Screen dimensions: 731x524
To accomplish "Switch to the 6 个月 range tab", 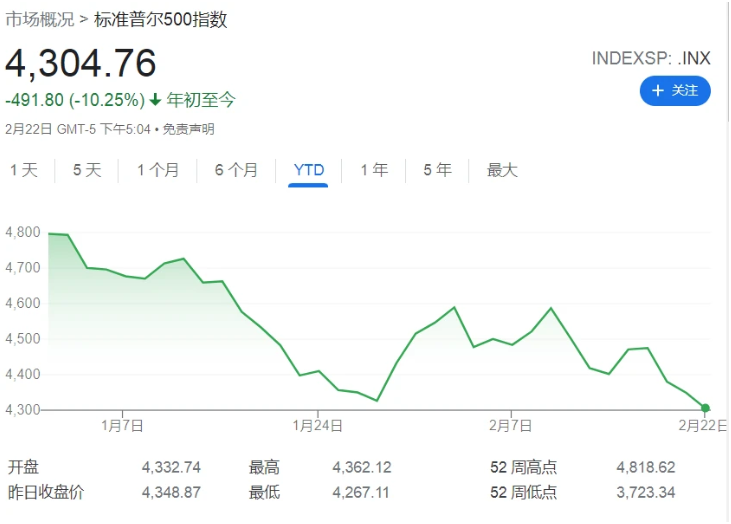I will (236, 170).
